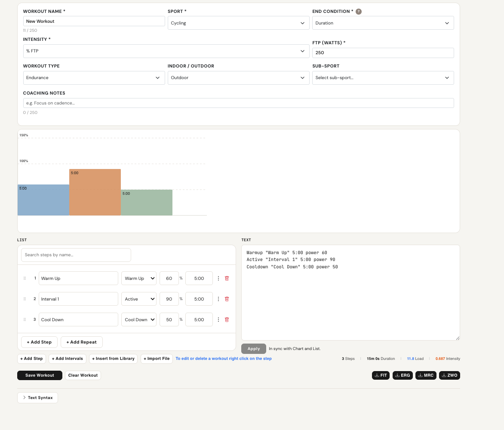This screenshot has height=430, width=504.
Task: Click the Warm Up duration field 5:00
Action: click(x=199, y=278)
